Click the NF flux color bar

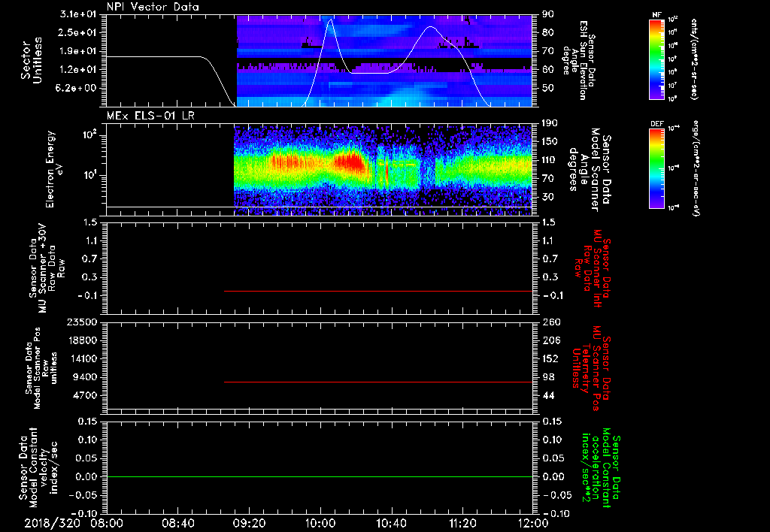656,59
